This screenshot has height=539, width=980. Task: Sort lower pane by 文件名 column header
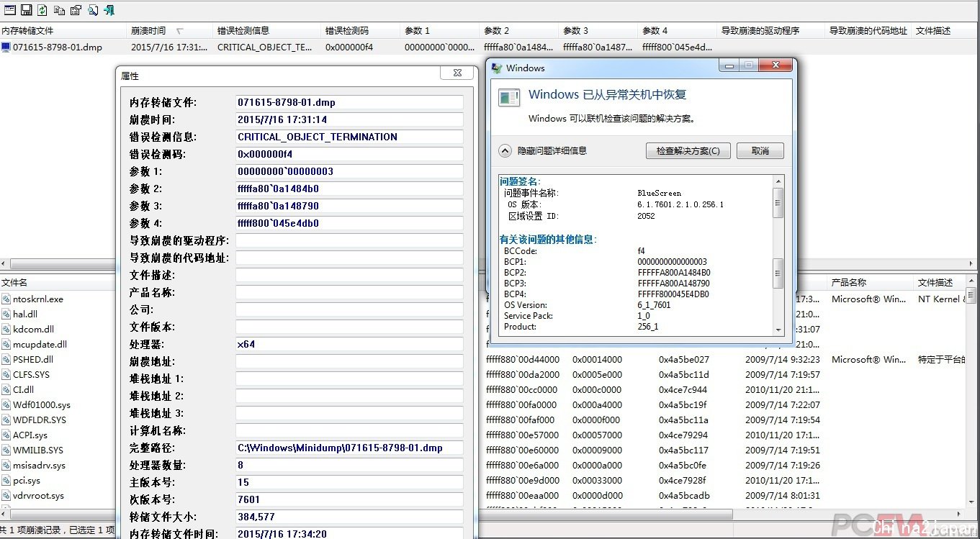[x=58, y=283]
